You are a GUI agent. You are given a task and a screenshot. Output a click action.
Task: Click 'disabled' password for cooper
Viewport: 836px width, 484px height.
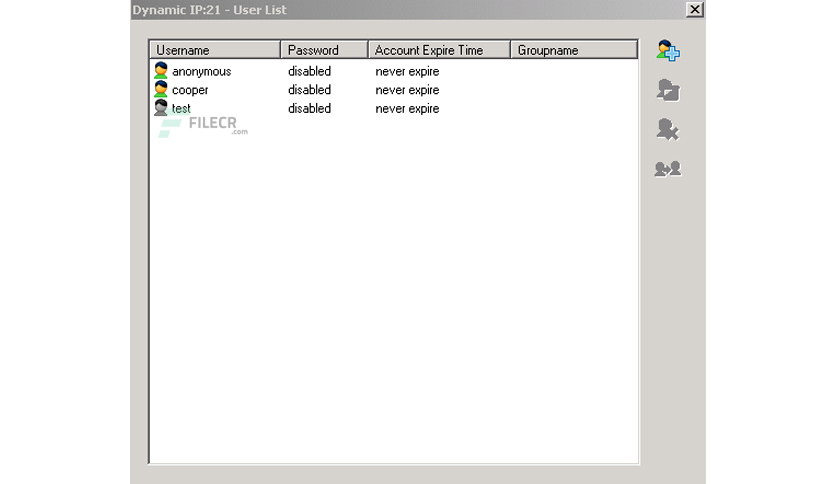(x=309, y=90)
